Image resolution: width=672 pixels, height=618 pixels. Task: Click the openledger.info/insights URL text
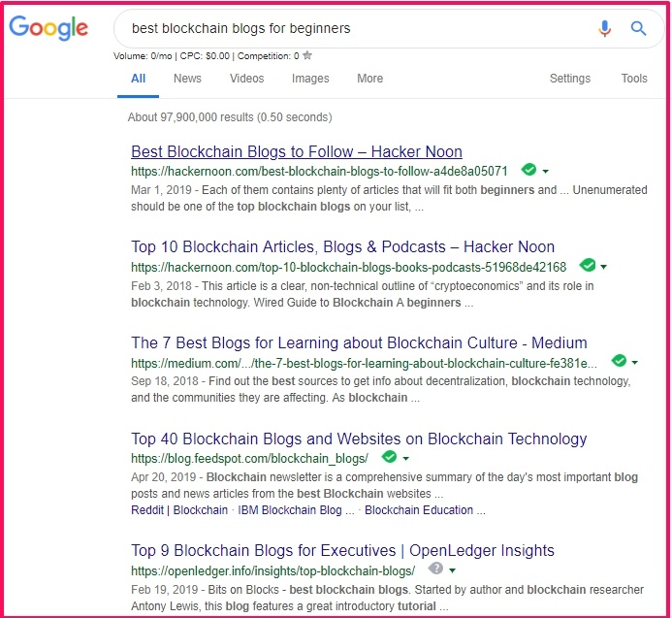click(x=273, y=570)
